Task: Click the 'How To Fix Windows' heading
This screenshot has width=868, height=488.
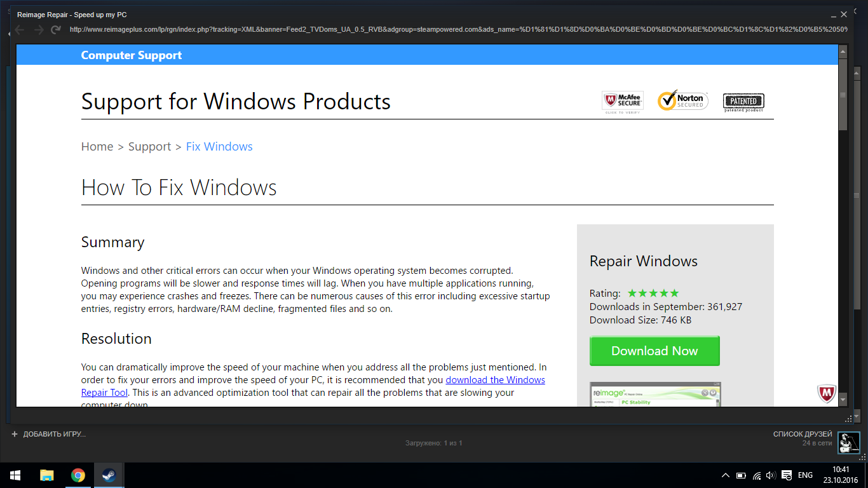Action: pos(179,187)
